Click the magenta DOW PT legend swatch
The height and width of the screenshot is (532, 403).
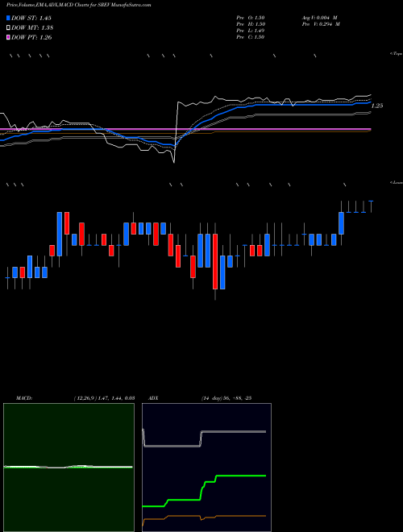(8, 37)
